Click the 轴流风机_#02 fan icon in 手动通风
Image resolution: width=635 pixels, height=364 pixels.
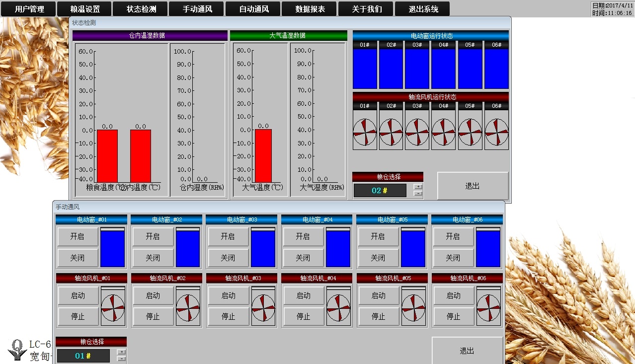[188, 308]
